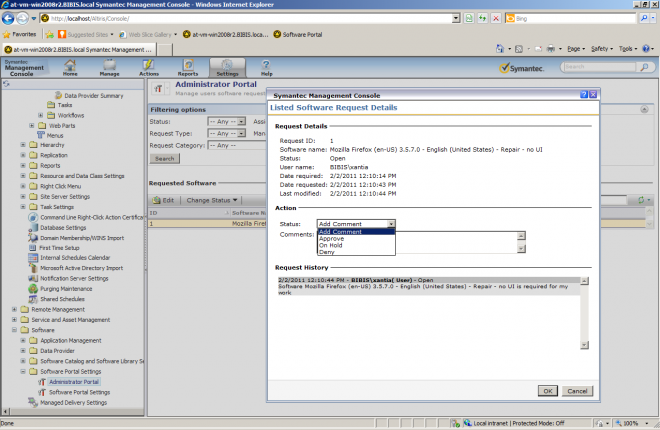Click the Database Settings icon

coord(33,228)
